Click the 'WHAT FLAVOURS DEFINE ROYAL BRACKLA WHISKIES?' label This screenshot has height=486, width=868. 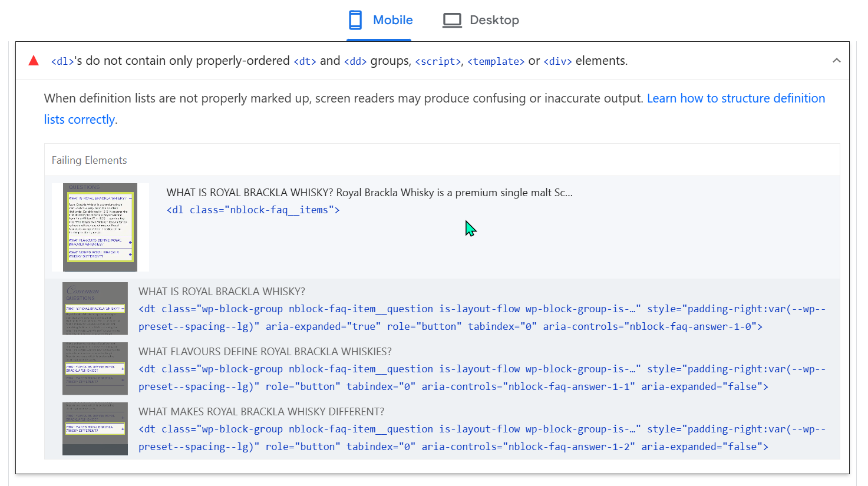pyautogui.click(x=265, y=352)
